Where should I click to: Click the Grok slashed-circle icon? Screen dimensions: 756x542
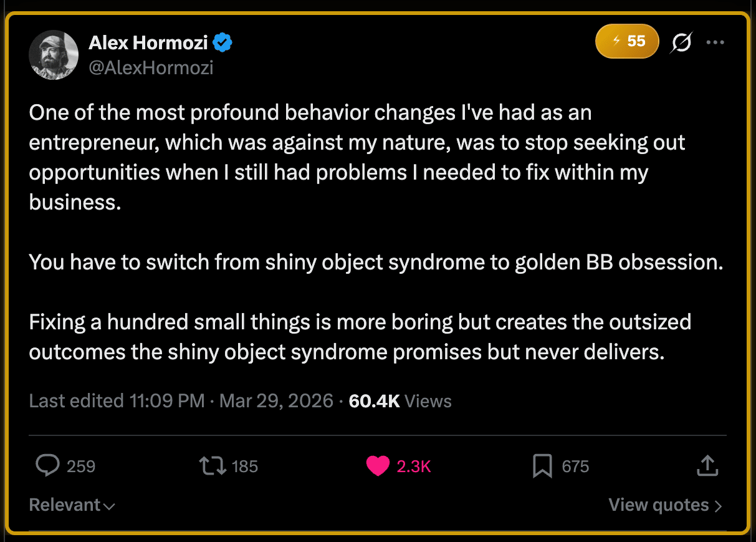pyautogui.click(x=681, y=42)
